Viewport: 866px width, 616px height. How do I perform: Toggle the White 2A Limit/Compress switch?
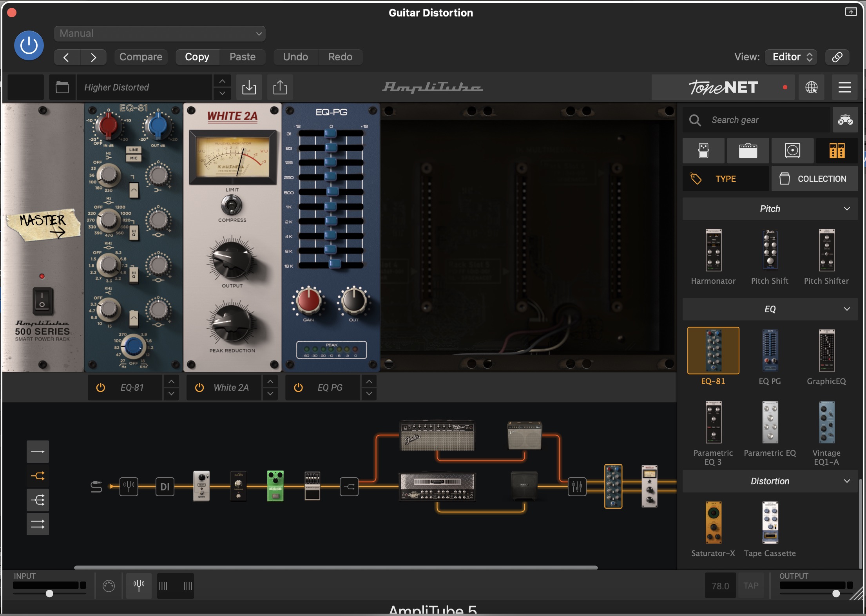click(x=232, y=205)
